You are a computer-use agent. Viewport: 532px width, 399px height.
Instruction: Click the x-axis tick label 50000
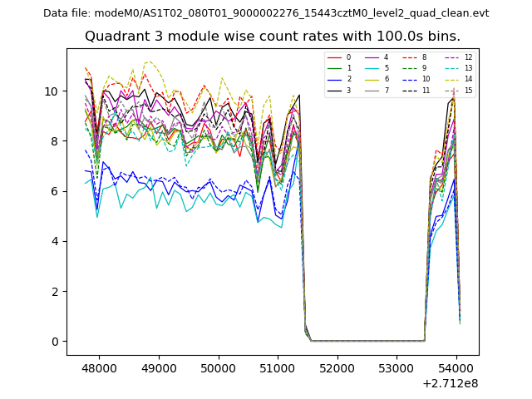coord(219,366)
